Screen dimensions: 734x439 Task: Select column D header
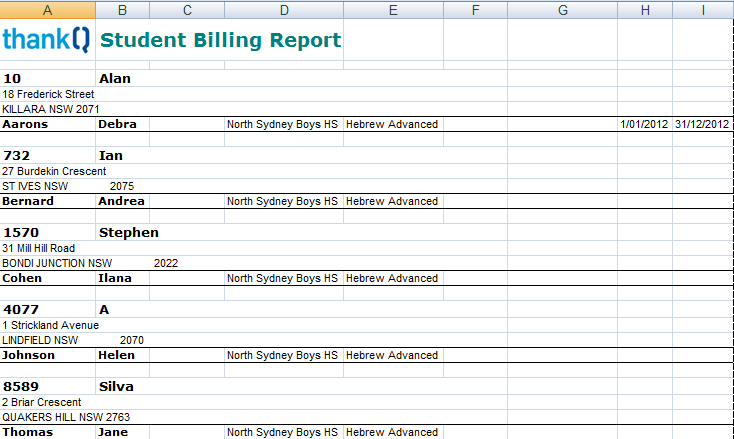tap(284, 10)
